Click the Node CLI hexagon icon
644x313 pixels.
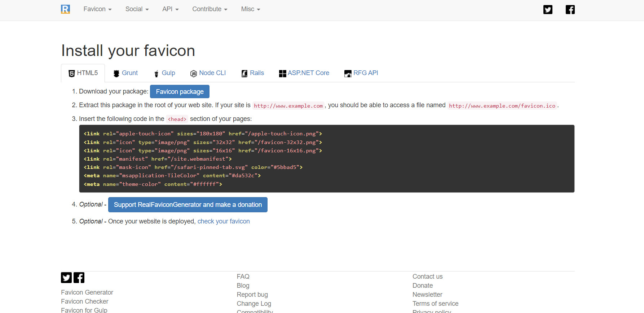point(194,74)
